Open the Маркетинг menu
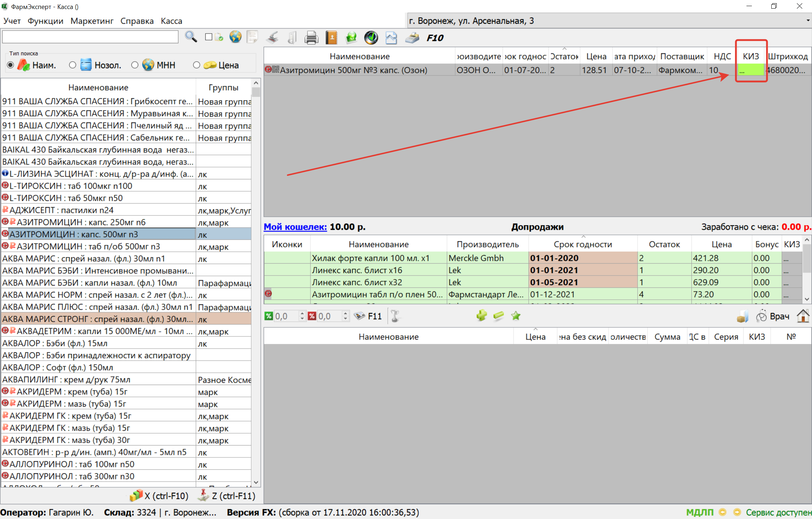Viewport: 812px width, 519px height. [x=92, y=21]
